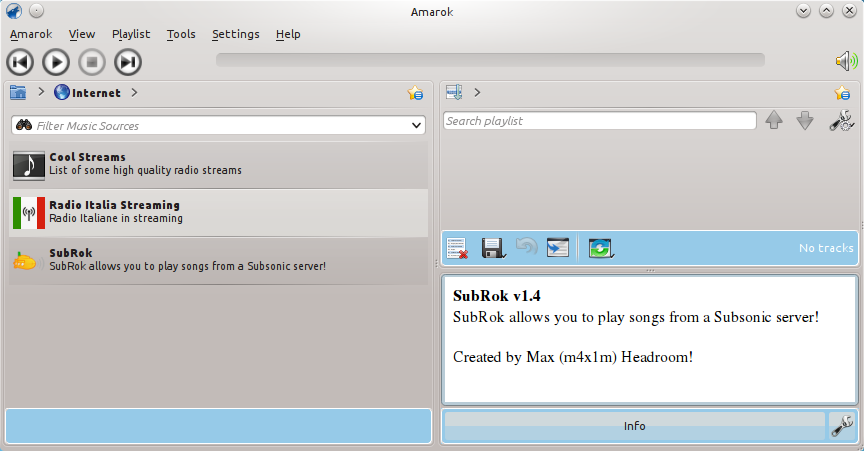Open the Settings menu
This screenshot has height=451, width=864.
(x=235, y=34)
